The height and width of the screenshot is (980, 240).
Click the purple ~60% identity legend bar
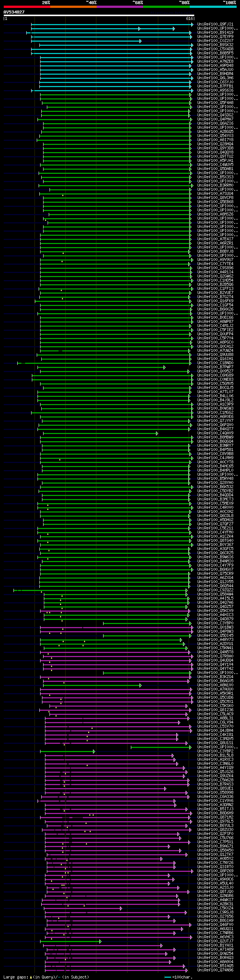[x=120, y=6]
